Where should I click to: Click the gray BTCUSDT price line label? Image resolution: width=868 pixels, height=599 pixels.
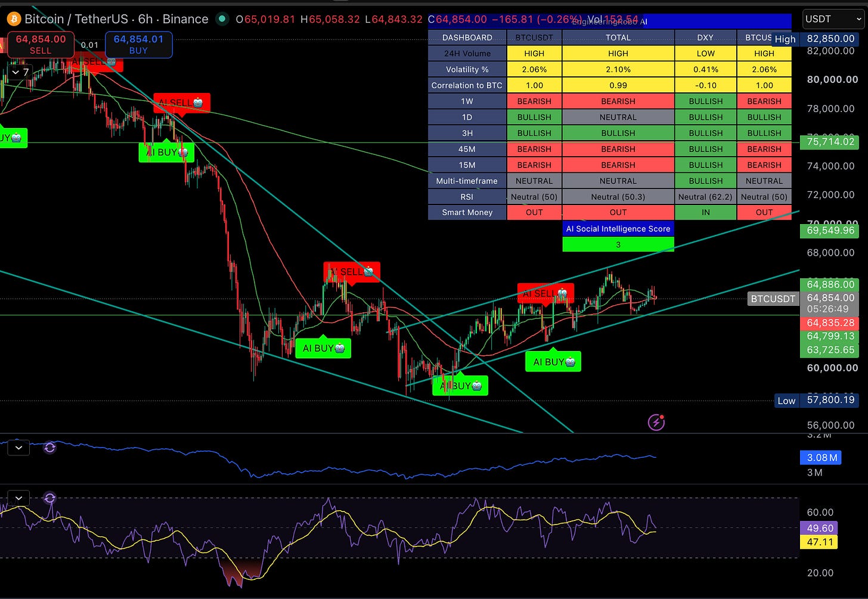click(773, 299)
